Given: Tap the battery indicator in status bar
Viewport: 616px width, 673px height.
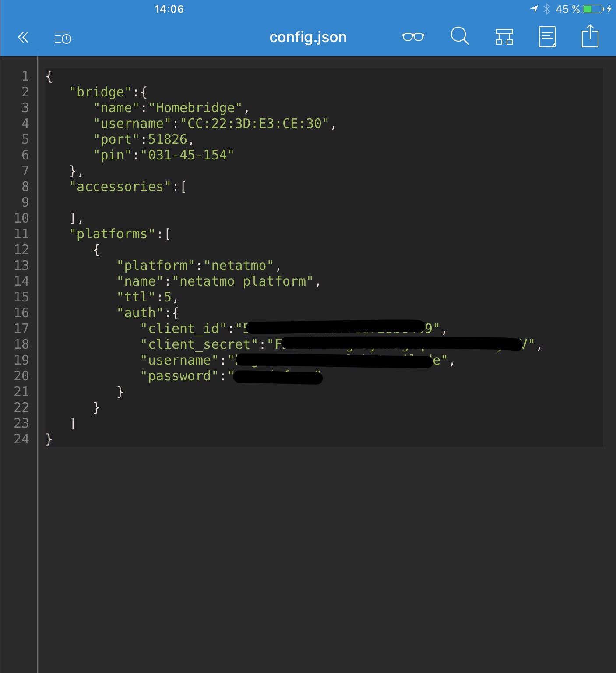Looking at the screenshot, I should pyautogui.click(x=593, y=9).
